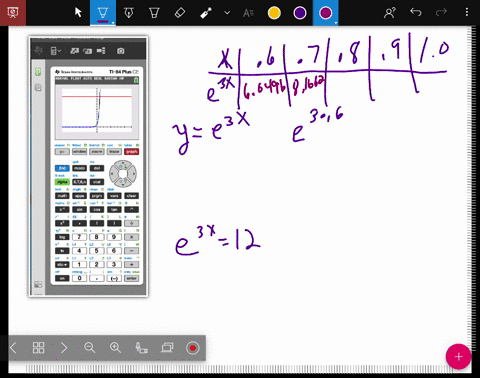
Task: Go to the previous whiteboard page
Action: point(13,348)
